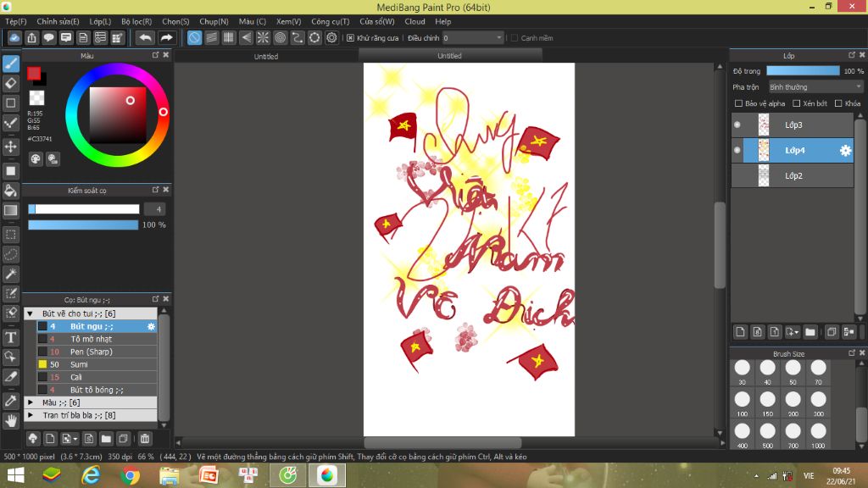The height and width of the screenshot is (488, 868).
Task: Select Tô mờ nhạt brush
Action: tap(97, 339)
